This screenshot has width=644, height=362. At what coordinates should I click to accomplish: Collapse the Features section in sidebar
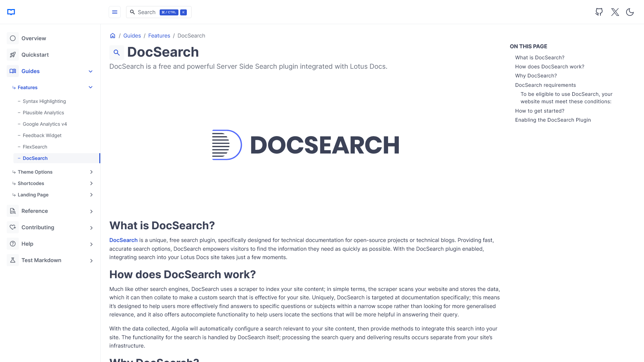[91, 87]
